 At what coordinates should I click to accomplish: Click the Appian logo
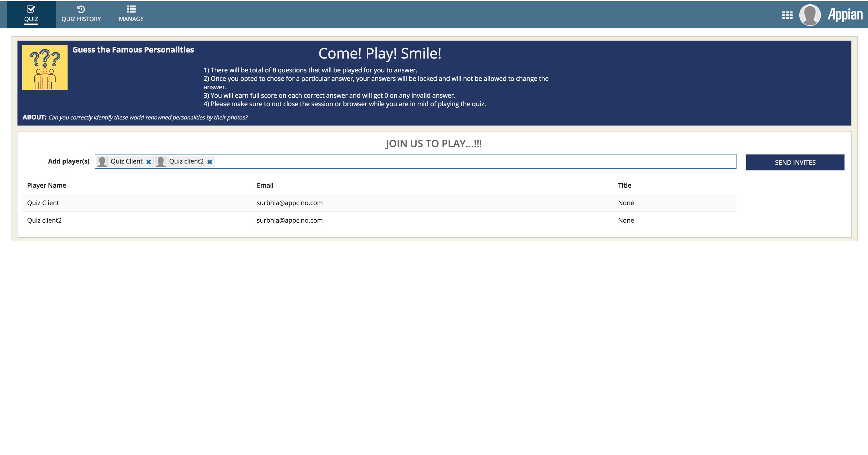(845, 15)
